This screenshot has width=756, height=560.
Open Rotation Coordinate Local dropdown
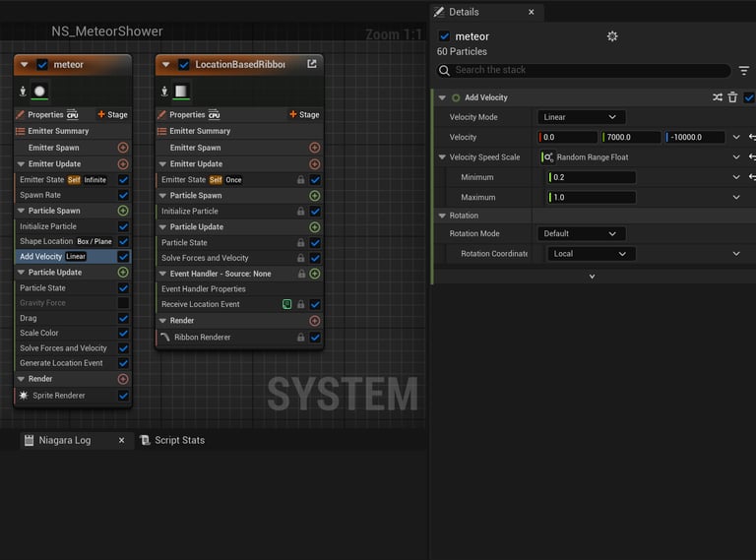(x=591, y=254)
